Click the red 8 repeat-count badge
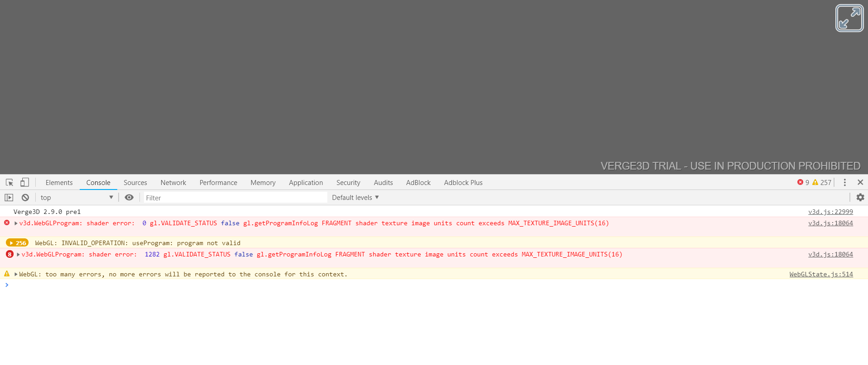 click(x=10, y=254)
